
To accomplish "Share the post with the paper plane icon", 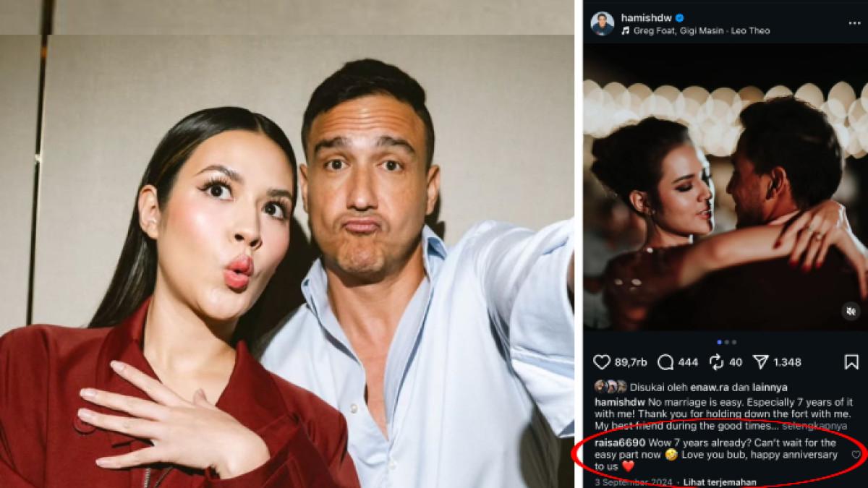I will click(x=760, y=361).
